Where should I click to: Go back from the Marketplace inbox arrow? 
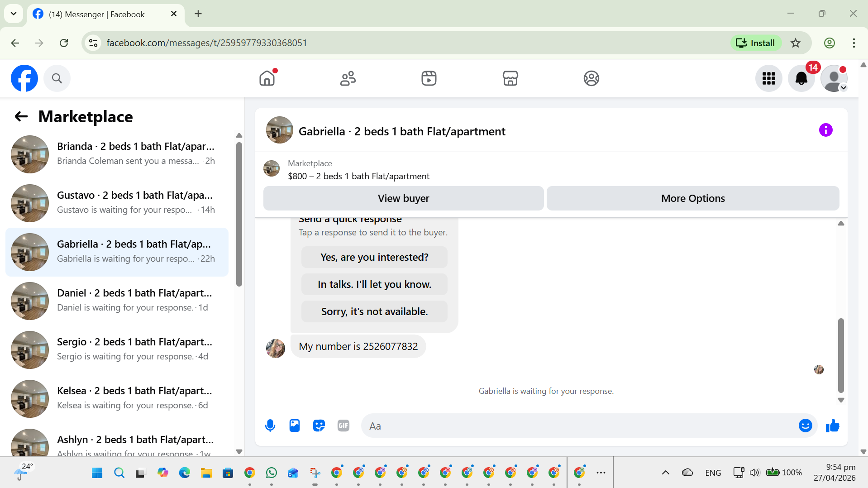[21, 116]
